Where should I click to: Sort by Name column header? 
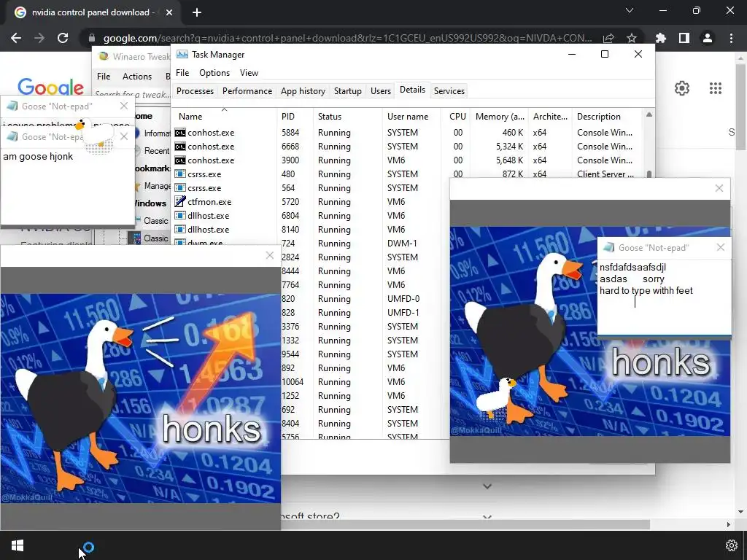[x=224, y=116]
